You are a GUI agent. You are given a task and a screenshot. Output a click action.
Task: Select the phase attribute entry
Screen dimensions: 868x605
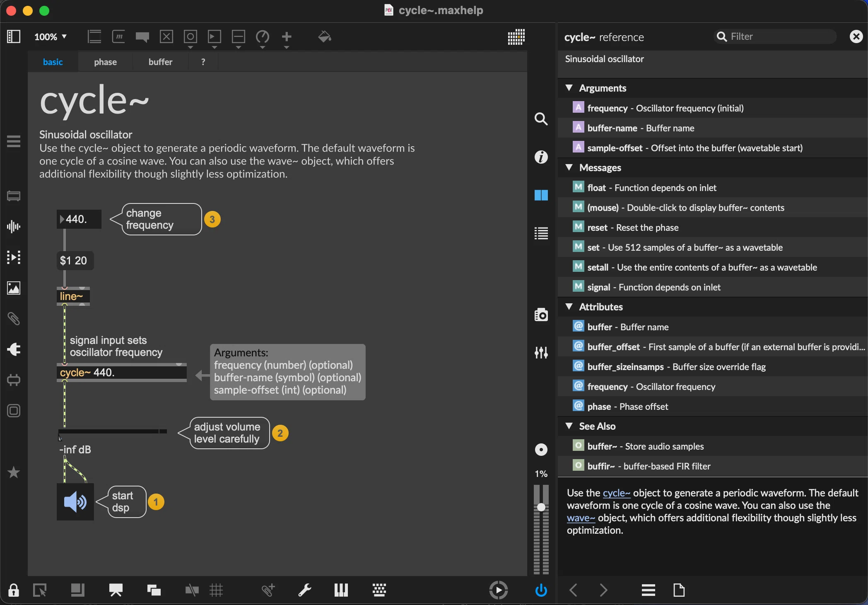pyautogui.click(x=713, y=406)
